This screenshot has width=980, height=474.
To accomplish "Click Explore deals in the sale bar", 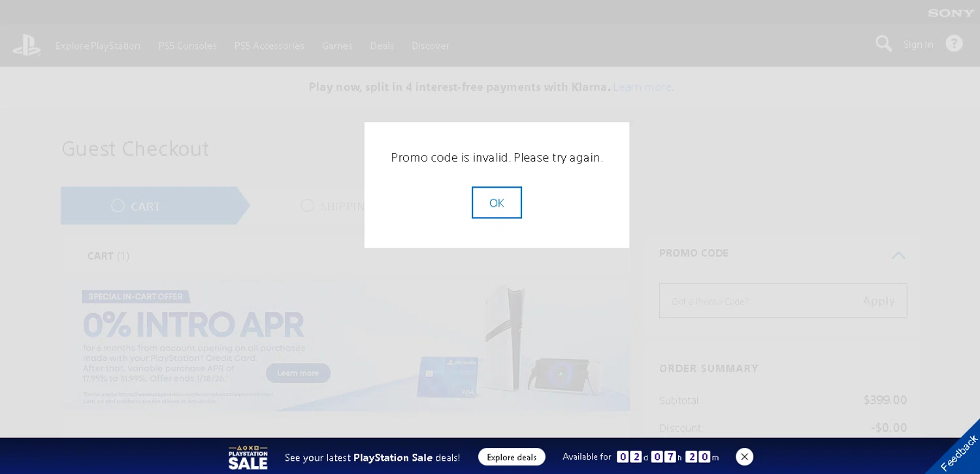I will point(512,457).
